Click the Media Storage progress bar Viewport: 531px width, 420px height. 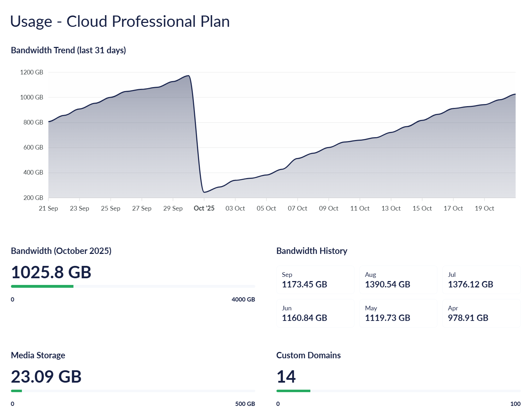[133, 391]
